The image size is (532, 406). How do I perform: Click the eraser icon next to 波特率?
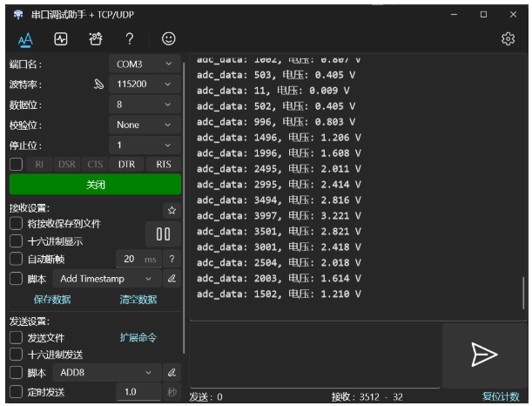coord(99,85)
